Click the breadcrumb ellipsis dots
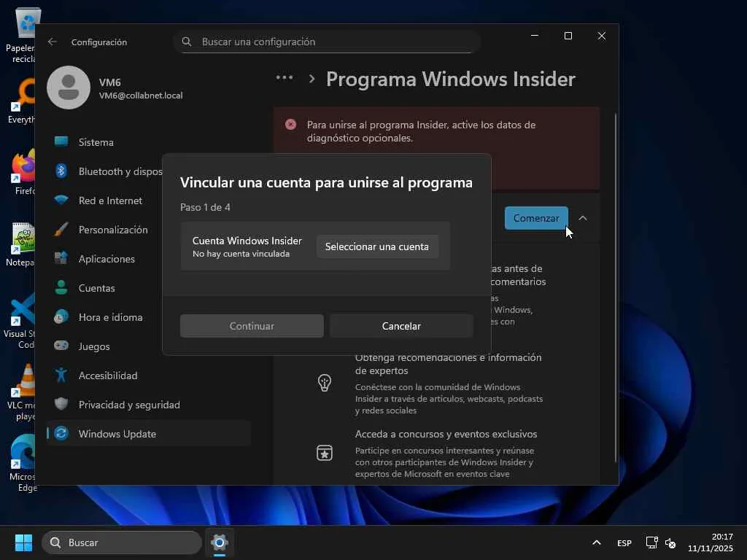The height and width of the screenshot is (560, 747). pyautogui.click(x=285, y=77)
